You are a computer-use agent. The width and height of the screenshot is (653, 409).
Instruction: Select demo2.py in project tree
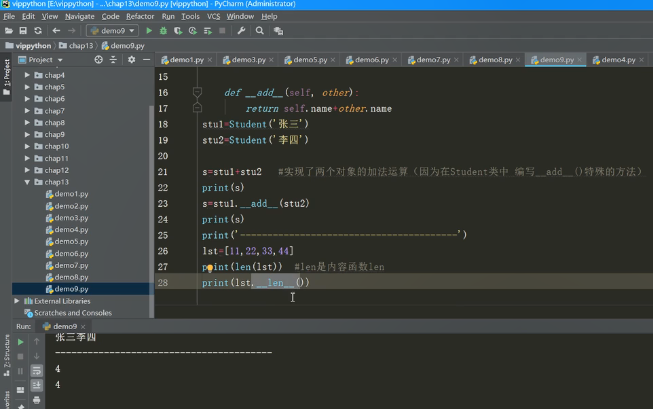coord(71,206)
